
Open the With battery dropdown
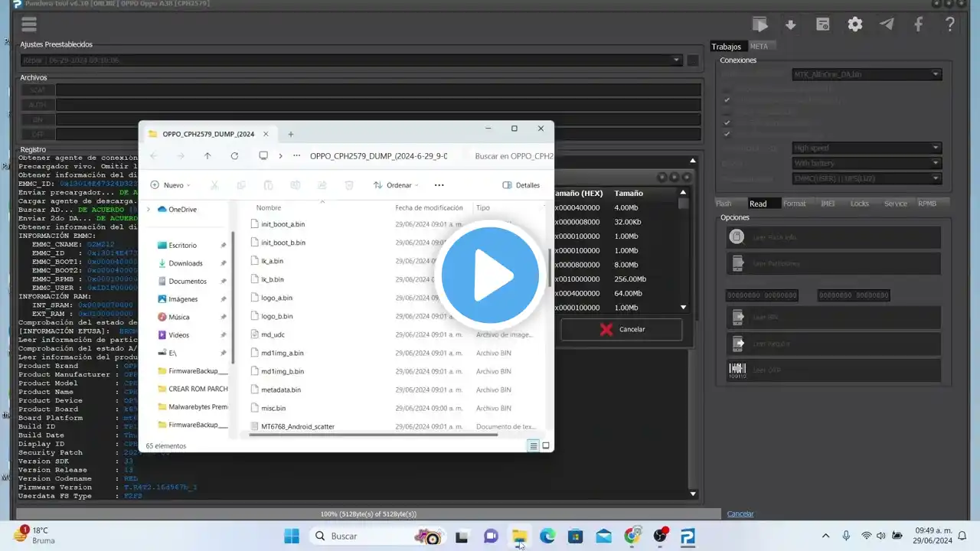click(x=867, y=163)
